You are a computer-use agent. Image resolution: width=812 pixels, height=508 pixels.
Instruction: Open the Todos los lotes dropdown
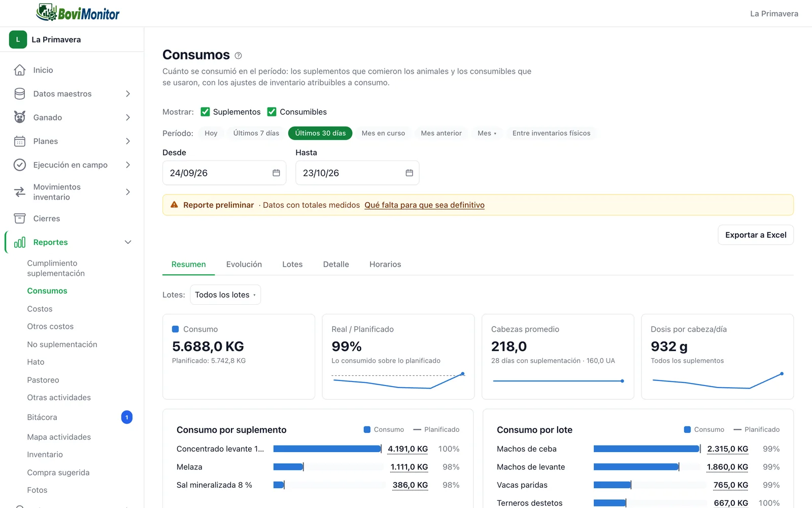(x=225, y=295)
